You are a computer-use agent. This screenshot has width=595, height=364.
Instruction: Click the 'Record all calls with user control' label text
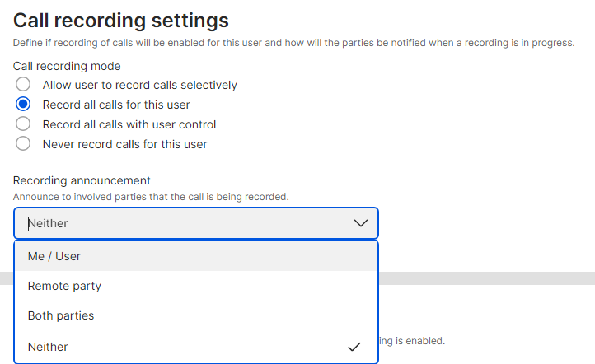click(x=129, y=124)
